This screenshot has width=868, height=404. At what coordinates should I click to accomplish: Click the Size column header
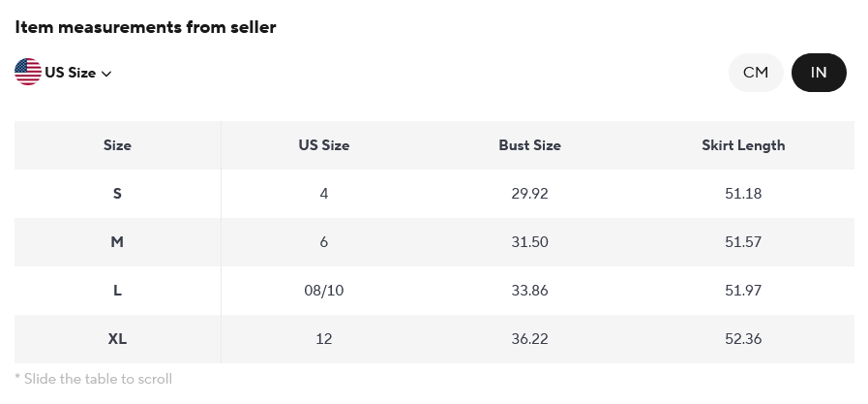(117, 145)
